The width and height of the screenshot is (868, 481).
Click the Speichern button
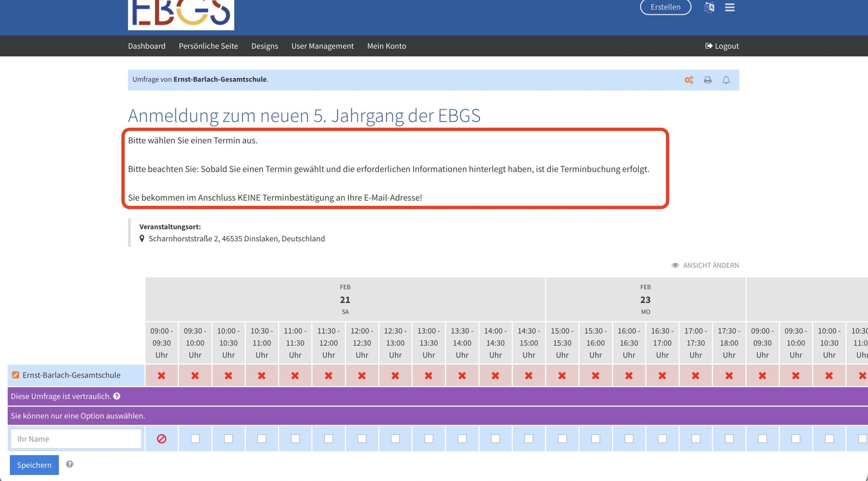(x=34, y=465)
